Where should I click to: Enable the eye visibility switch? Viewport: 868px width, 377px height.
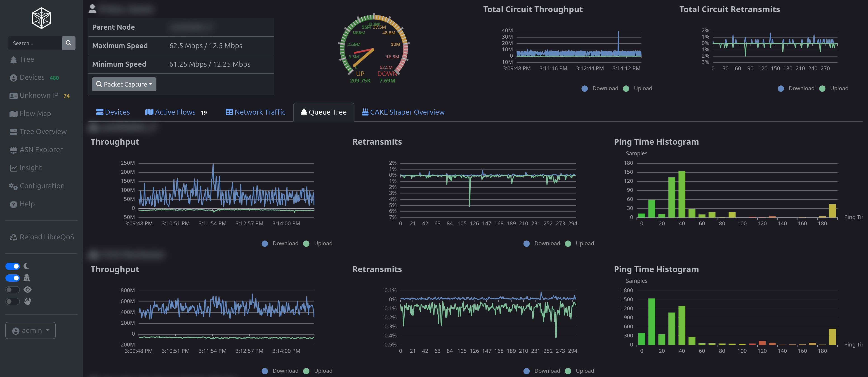[x=13, y=290]
